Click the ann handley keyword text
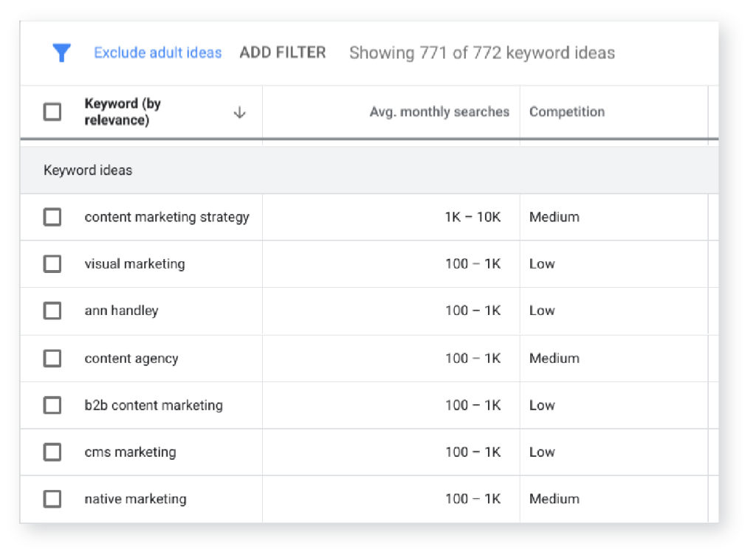 [x=121, y=311]
